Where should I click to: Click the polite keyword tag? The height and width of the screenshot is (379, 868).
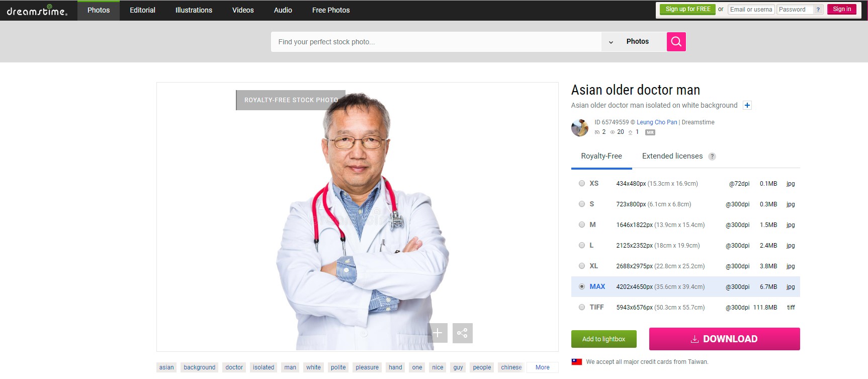338,367
